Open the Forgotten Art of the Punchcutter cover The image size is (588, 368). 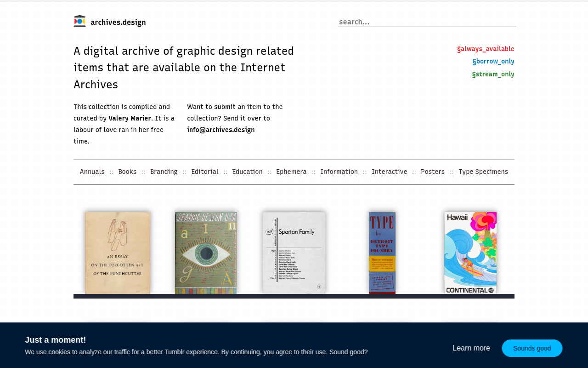pos(118,253)
